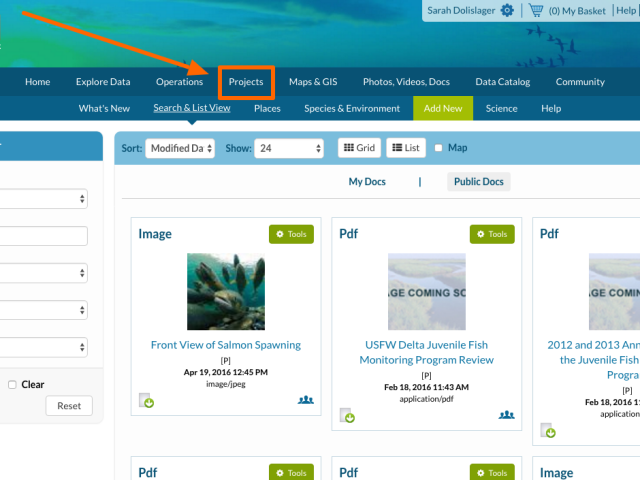Select What's New in sub navigation
Viewport: 640px width, 480px height.
[104, 108]
